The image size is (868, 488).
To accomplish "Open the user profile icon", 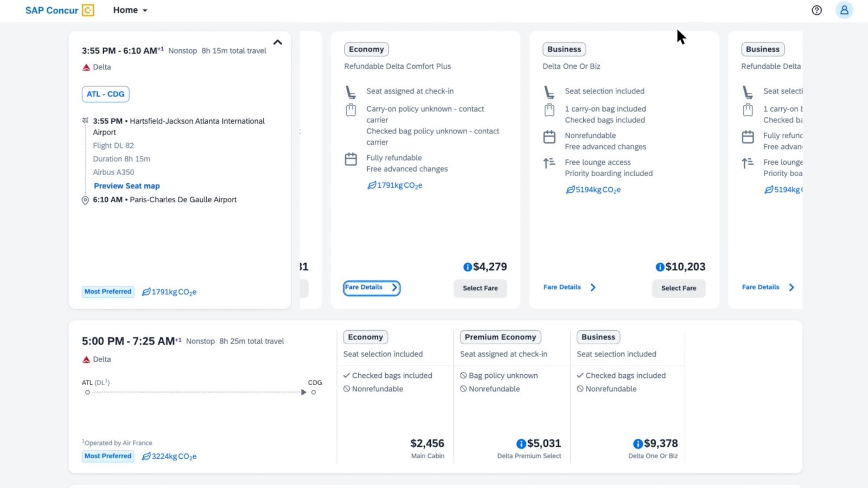I will (x=844, y=10).
